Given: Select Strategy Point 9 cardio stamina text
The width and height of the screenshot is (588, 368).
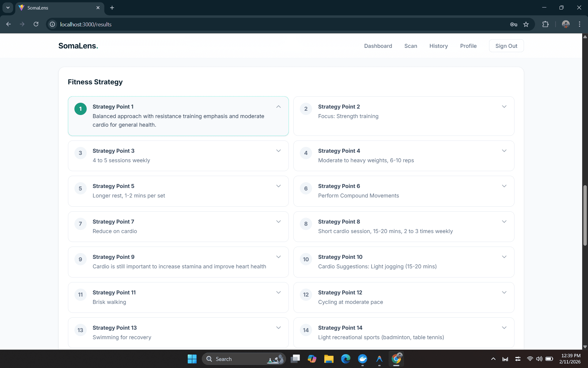Looking at the screenshot, I should point(179,266).
